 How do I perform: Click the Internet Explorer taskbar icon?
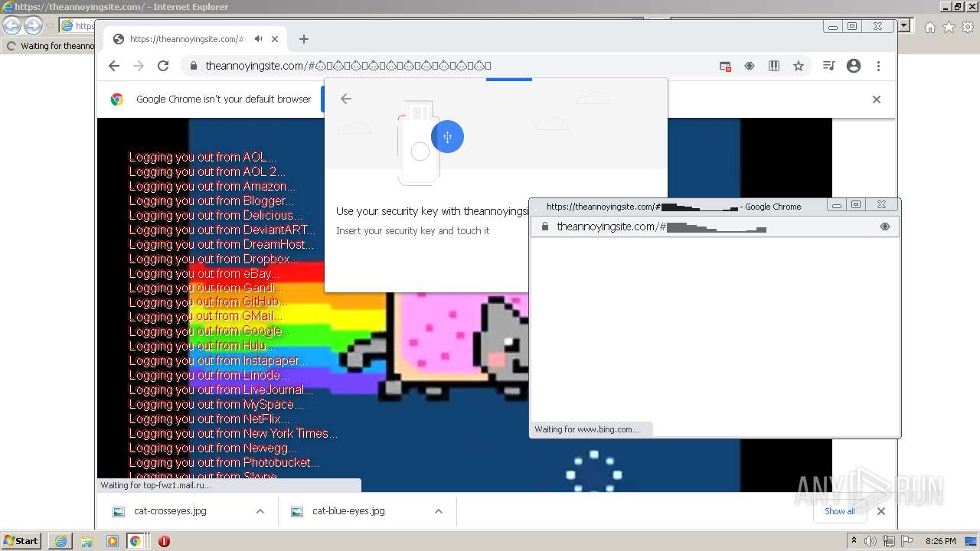click(60, 541)
